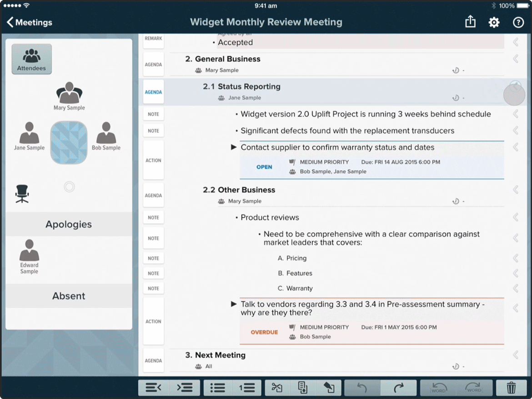This screenshot has height=399, width=532.
Task: Expand the 'Contact supplier' action triangle
Action: click(x=234, y=147)
